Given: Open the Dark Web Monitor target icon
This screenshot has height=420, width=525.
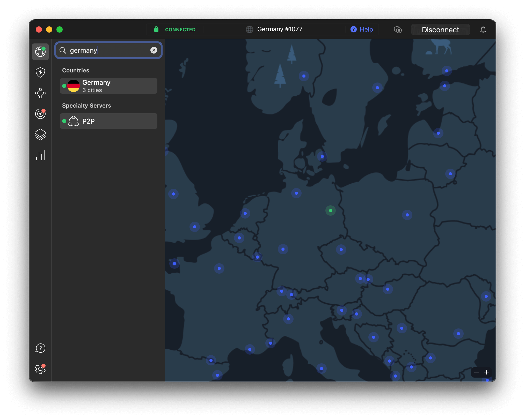Looking at the screenshot, I should pos(40,114).
